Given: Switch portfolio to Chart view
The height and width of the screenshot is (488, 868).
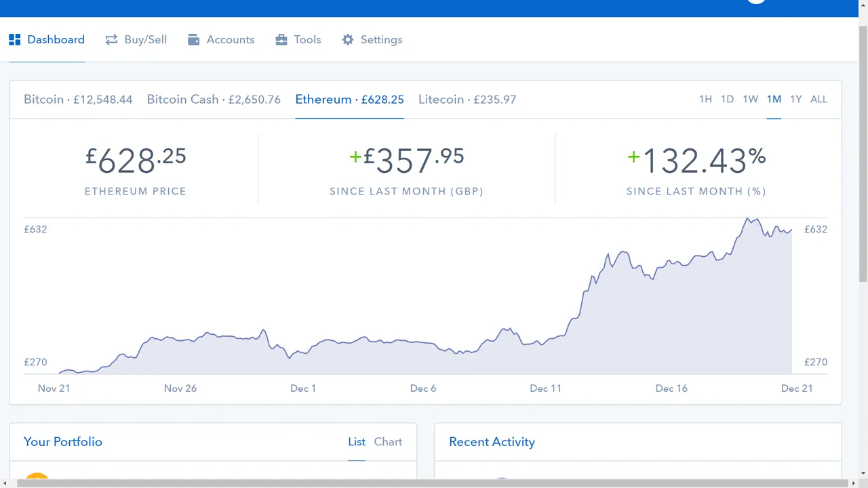Looking at the screenshot, I should (388, 442).
